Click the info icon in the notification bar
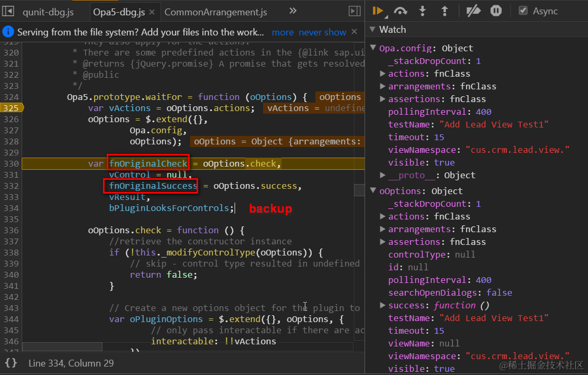 click(8, 32)
